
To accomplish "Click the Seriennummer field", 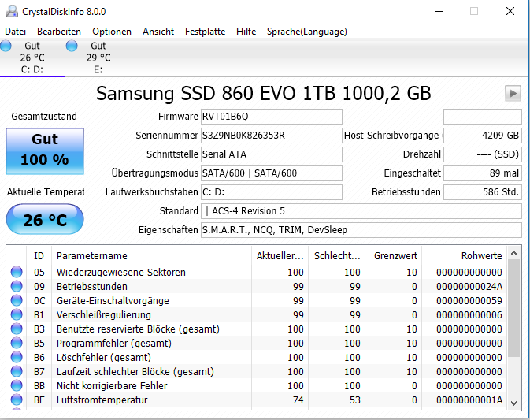I will tap(272, 136).
